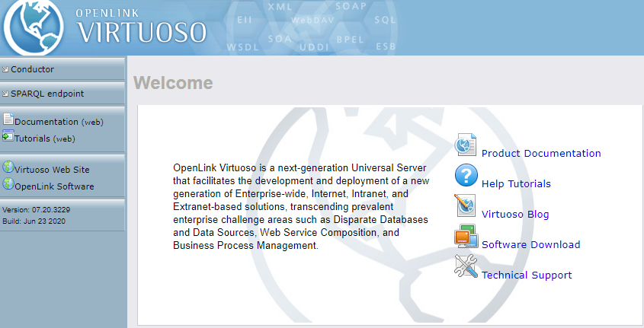
Task: Click the Welcome heading
Action: [173, 83]
